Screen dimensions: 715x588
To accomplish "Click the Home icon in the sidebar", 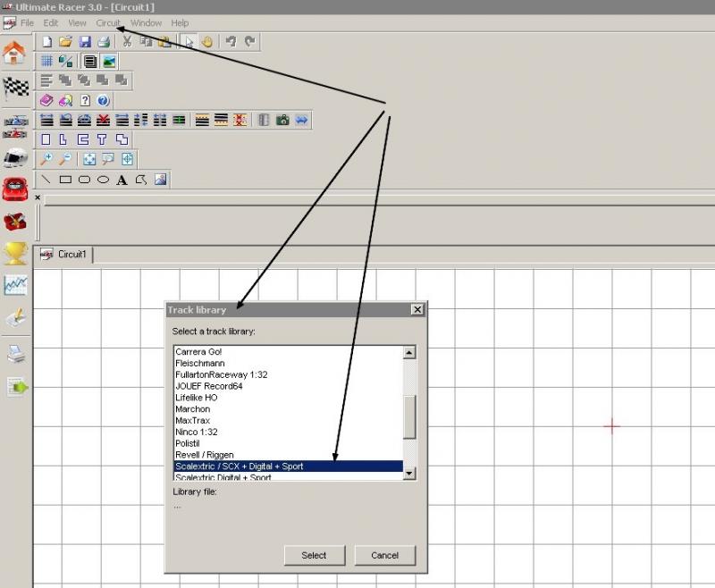I will [14, 54].
